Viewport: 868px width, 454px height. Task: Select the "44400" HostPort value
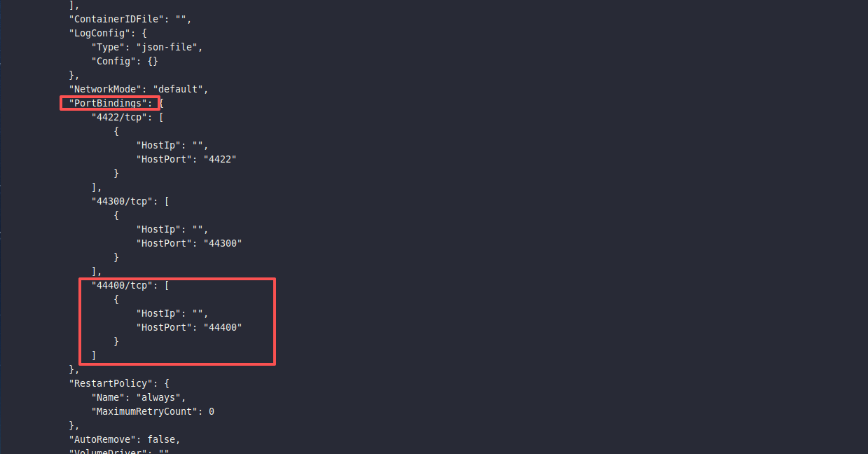point(222,327)
